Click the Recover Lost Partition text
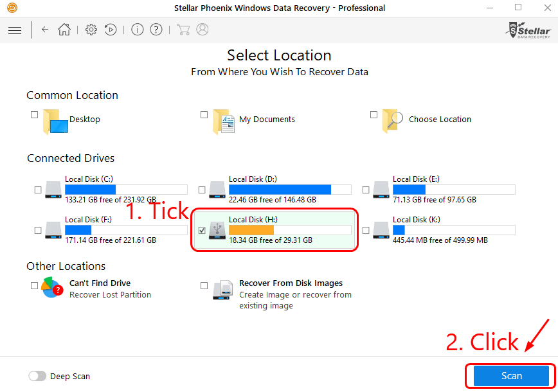The height and width of the screenshot is (392, 558). [x=110, y=295]
